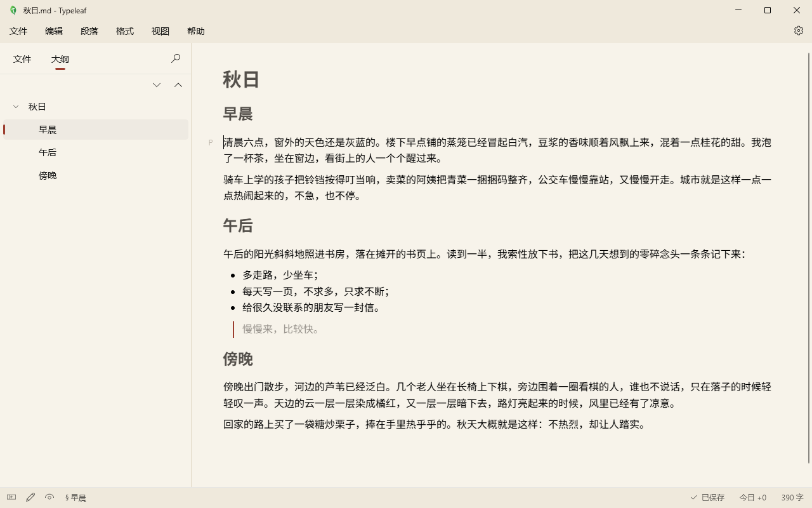
Task: Click the 390 字 word count
Action: pos(792,498)
